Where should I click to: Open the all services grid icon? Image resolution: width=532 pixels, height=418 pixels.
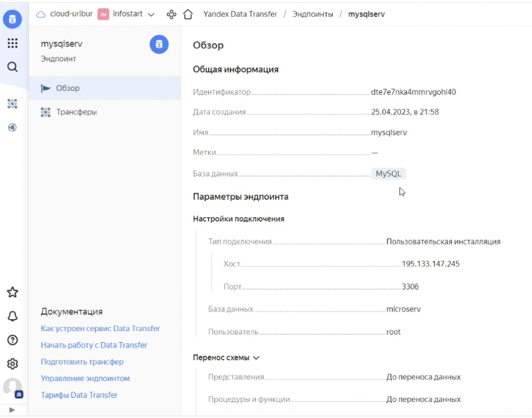(13, 43)
